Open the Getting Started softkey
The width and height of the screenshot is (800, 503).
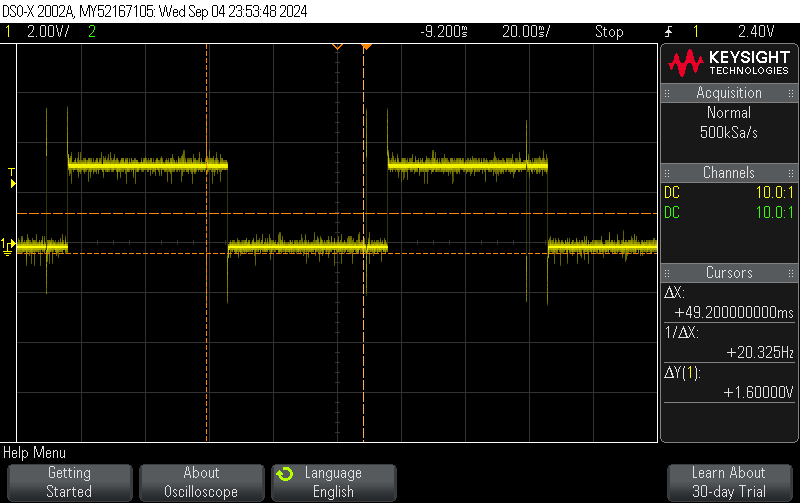(x=69, y=482)
